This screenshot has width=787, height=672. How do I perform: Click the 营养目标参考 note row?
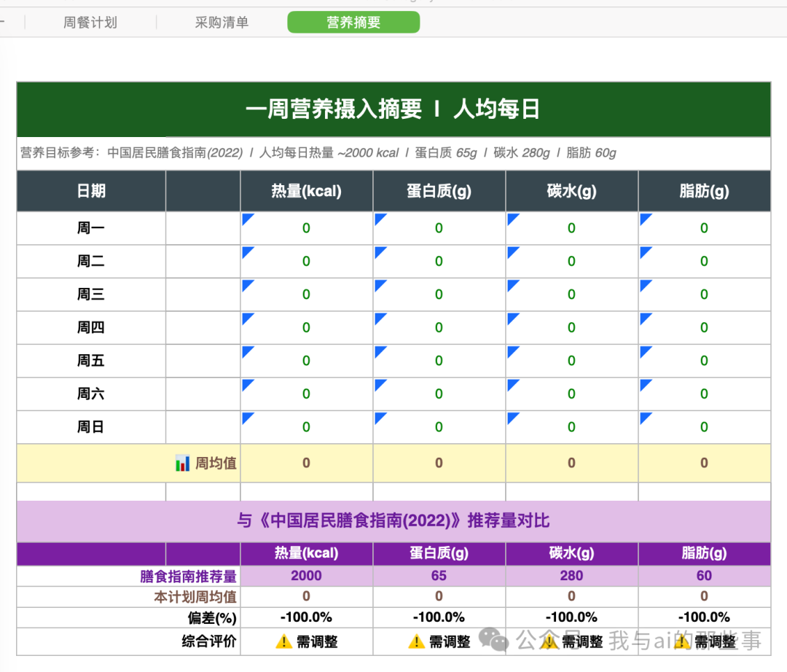pyautogui.click(x=393, y=153)
